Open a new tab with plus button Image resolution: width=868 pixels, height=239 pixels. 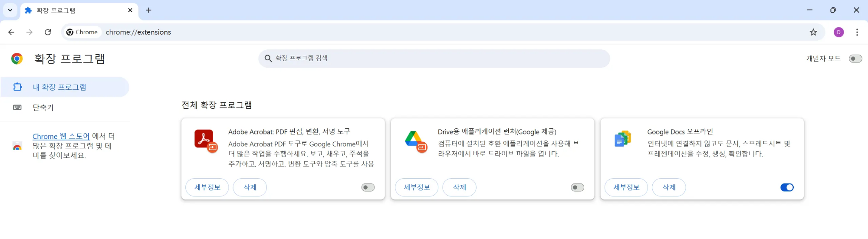click(x=148, y=10)
